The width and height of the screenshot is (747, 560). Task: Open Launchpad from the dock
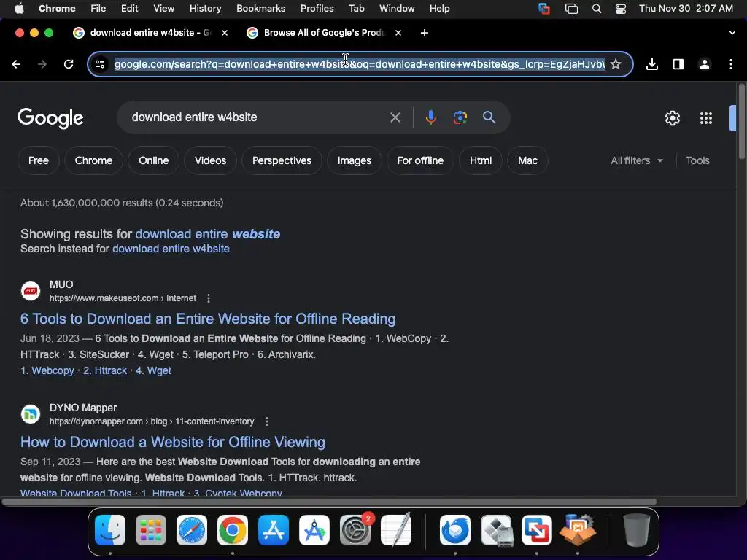pyautogui.click(x=151, y=530)
